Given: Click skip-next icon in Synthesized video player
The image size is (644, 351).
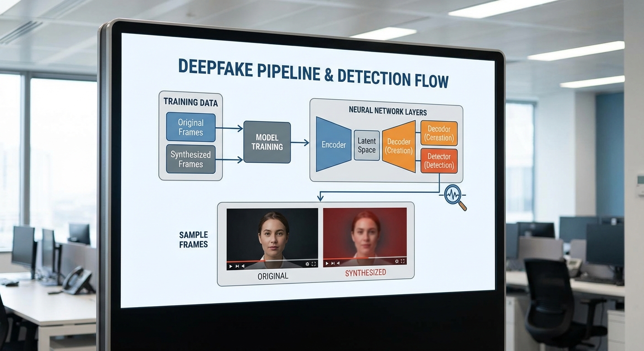Looking at the screenshot, I should point(333,263).
